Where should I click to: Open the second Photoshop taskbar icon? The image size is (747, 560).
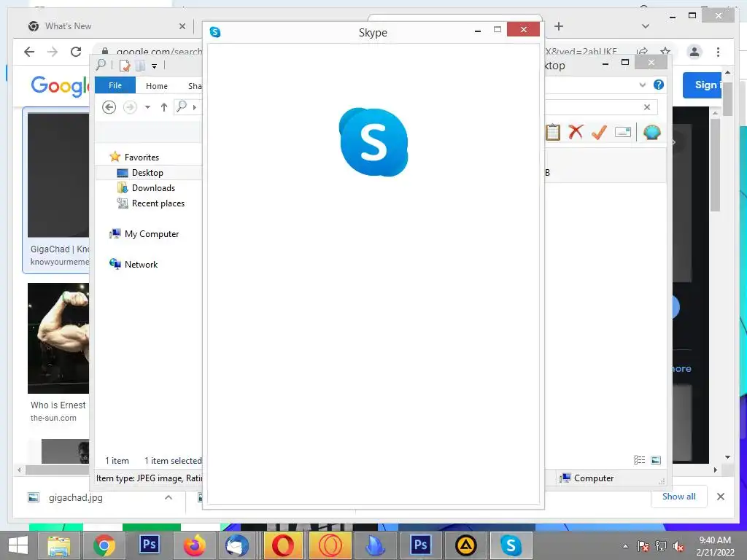(421, 544)
